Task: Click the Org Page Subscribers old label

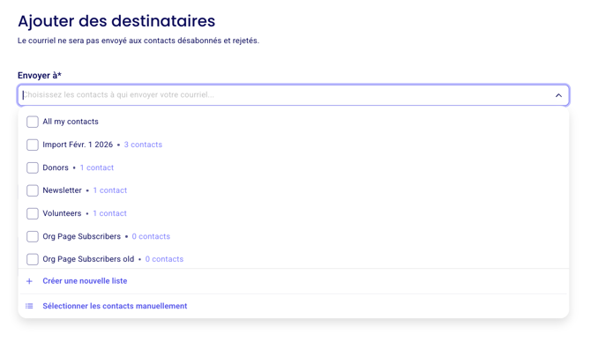Action: pyautogui.click(x=88, y=259)
